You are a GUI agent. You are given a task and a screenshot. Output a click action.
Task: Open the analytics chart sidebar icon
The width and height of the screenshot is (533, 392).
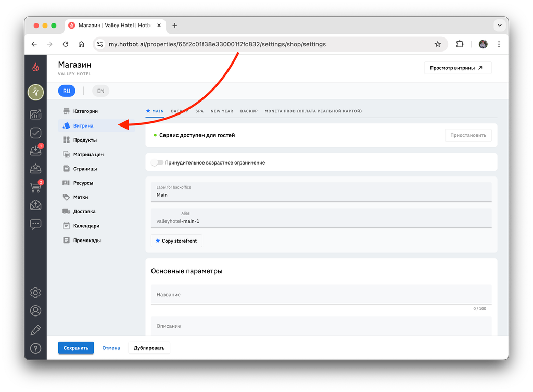coord(36,114)
